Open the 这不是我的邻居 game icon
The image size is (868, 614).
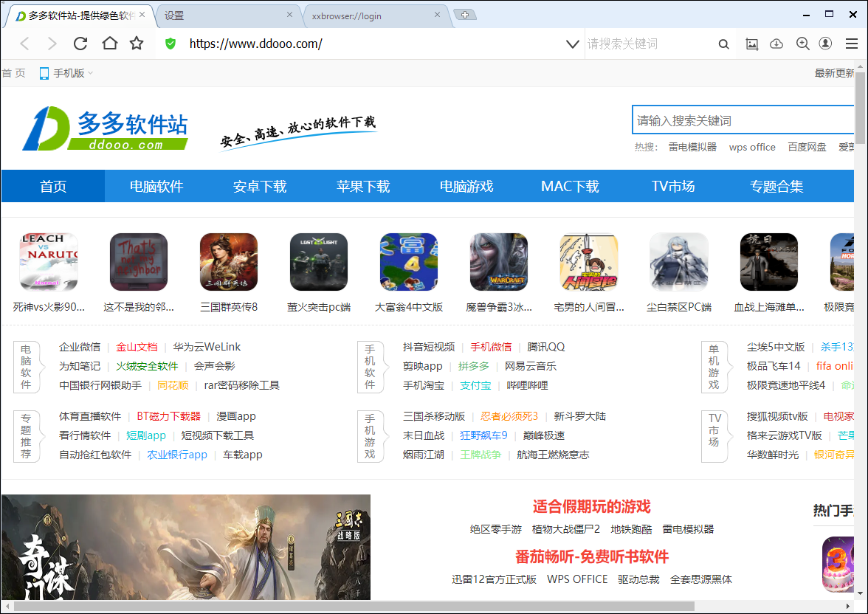[x=139, y=262]
